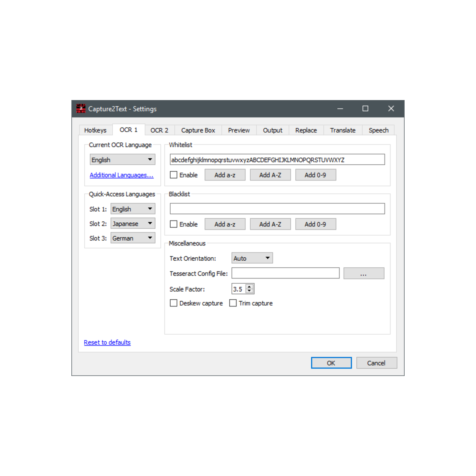Screen dimensions: 476x476
Task: Toggle Deskew capture option
Action: (x=174, y=303)
